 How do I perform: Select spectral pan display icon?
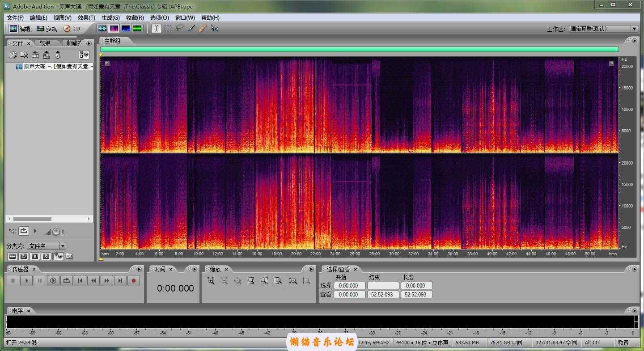point(126,28)
